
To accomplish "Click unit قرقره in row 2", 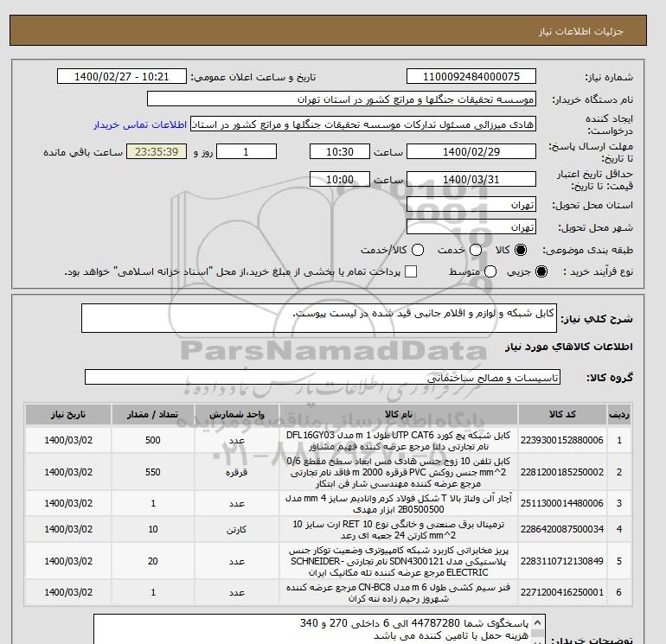I will point(237,473).
